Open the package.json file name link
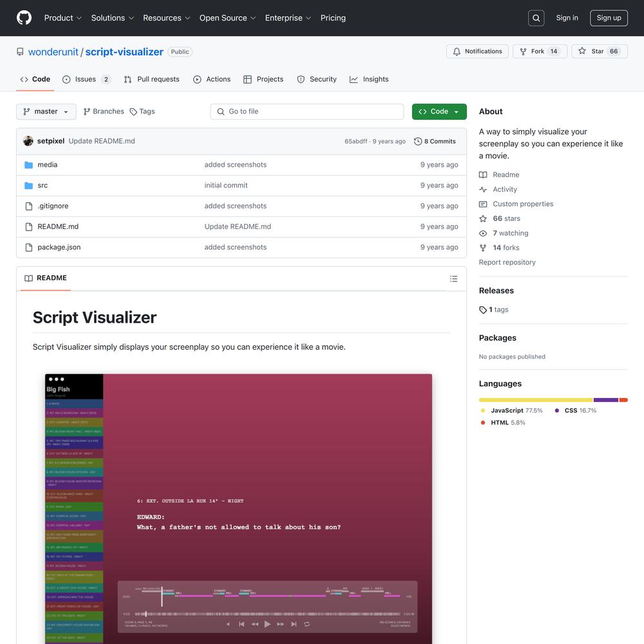 pyautogui.click(x=59, y=247)
